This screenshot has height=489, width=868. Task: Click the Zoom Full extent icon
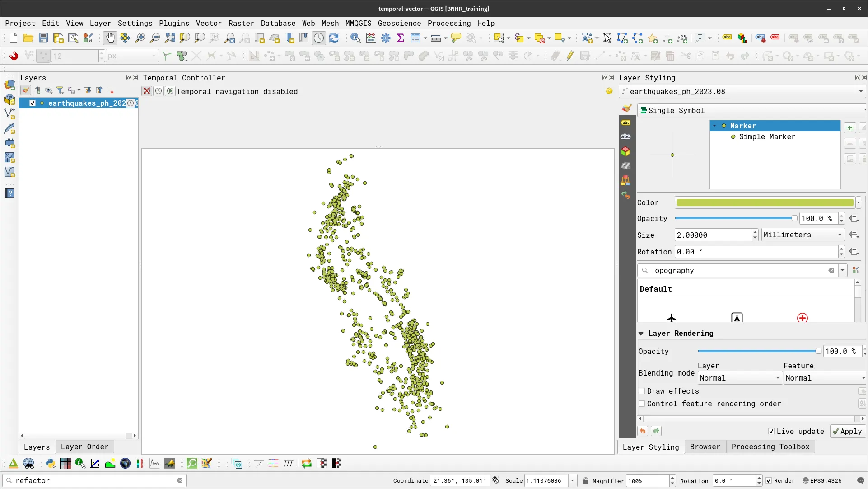coord(170,38)
